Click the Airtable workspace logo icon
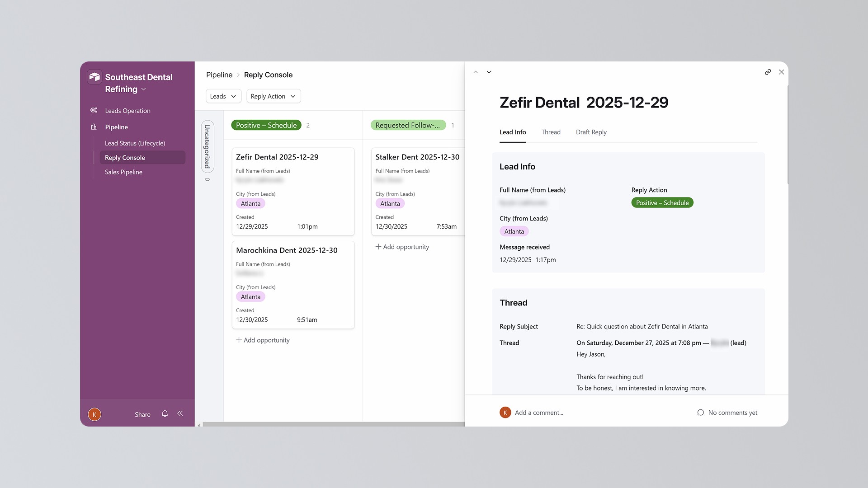The height and width of the screenshot is (488, 868). (94, 77)
